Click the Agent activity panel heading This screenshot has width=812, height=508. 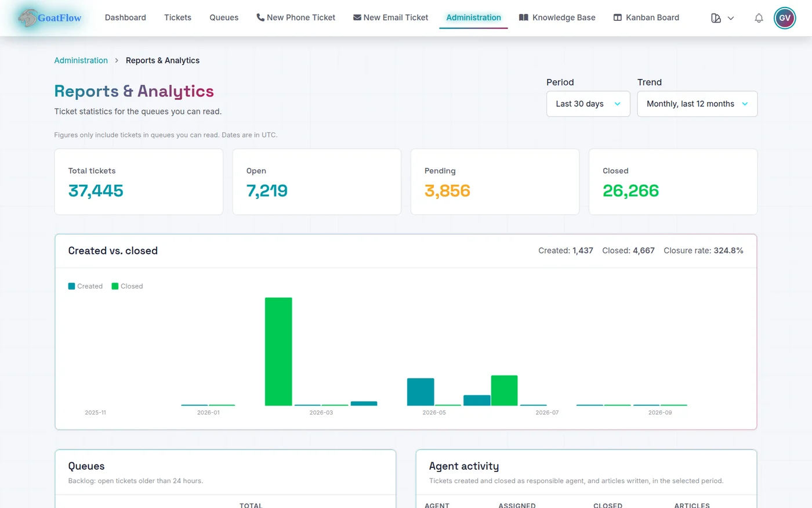point(464,466)
